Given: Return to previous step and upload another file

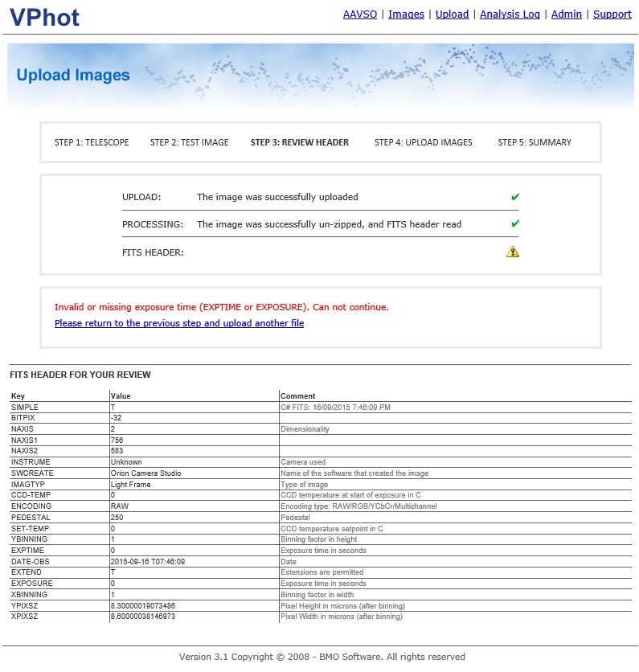Looking at the screenshot, I should coord(179,323).
